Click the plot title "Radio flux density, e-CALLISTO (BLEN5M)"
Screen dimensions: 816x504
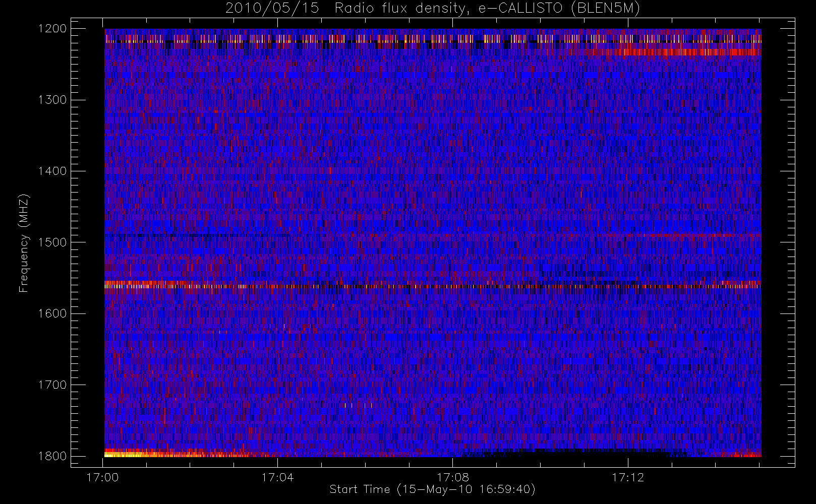tap(487, 9)
